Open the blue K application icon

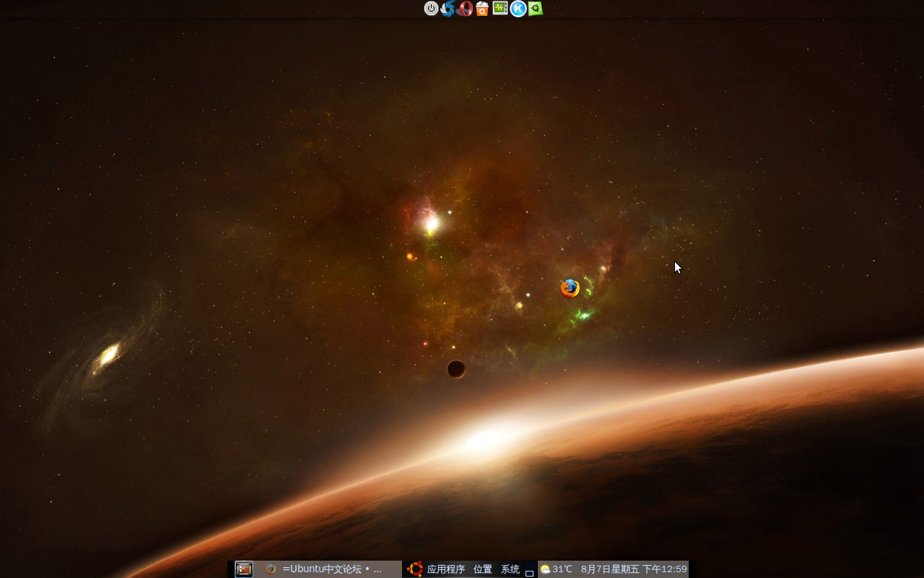click(x=518, y=9)
